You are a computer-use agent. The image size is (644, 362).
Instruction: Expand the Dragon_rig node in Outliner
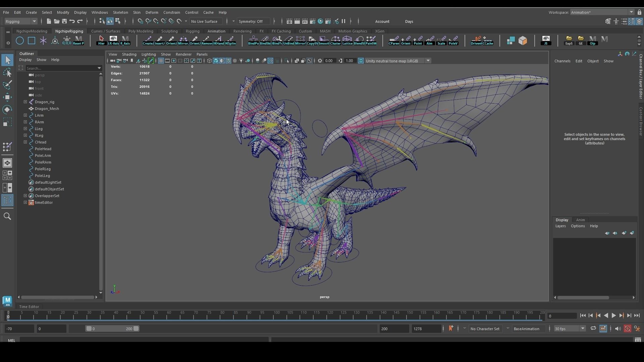click(25, 102)
